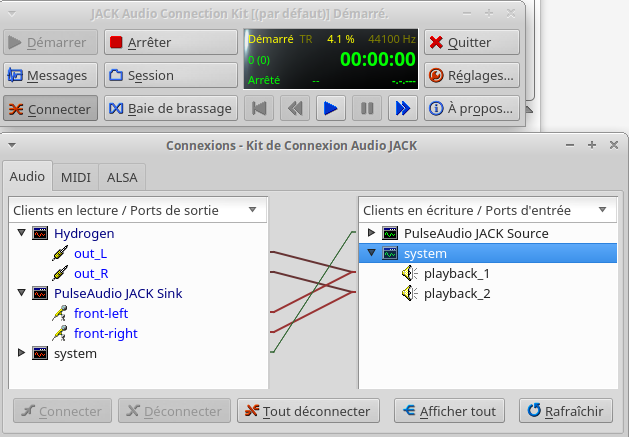Click Afficher tout expand all
This screenshot has width=629, height=437.
point(449,411)
